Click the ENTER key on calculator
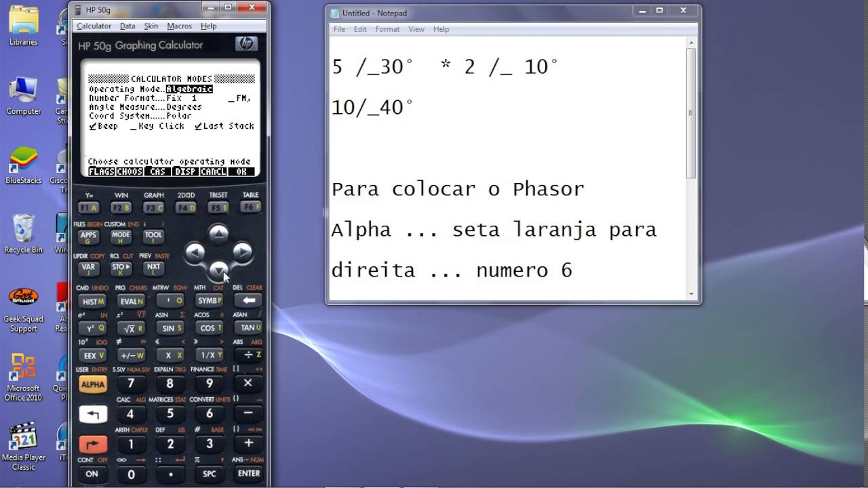The height and width of the screenshot is (488, 868). 248,474
